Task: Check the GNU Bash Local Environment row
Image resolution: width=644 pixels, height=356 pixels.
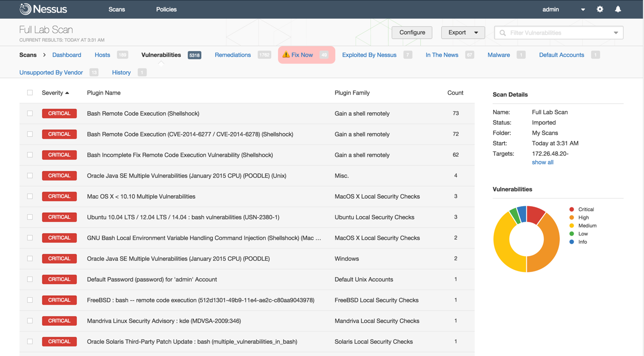Action: click(30, 238)
